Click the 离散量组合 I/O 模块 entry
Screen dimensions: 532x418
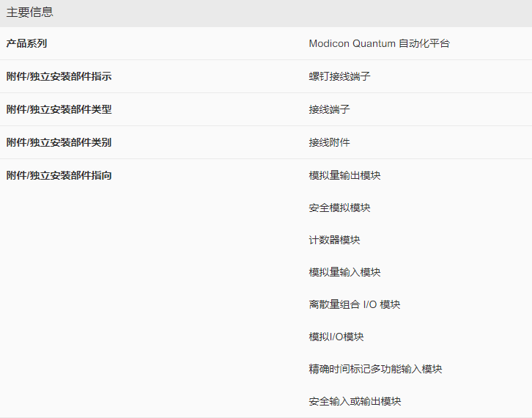[355, 304]
